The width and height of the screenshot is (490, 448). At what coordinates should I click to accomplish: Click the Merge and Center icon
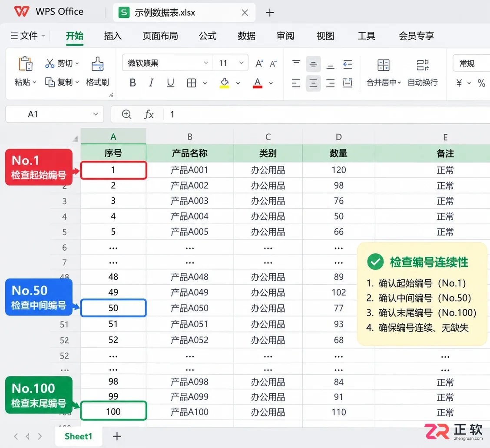pos(384,65)
